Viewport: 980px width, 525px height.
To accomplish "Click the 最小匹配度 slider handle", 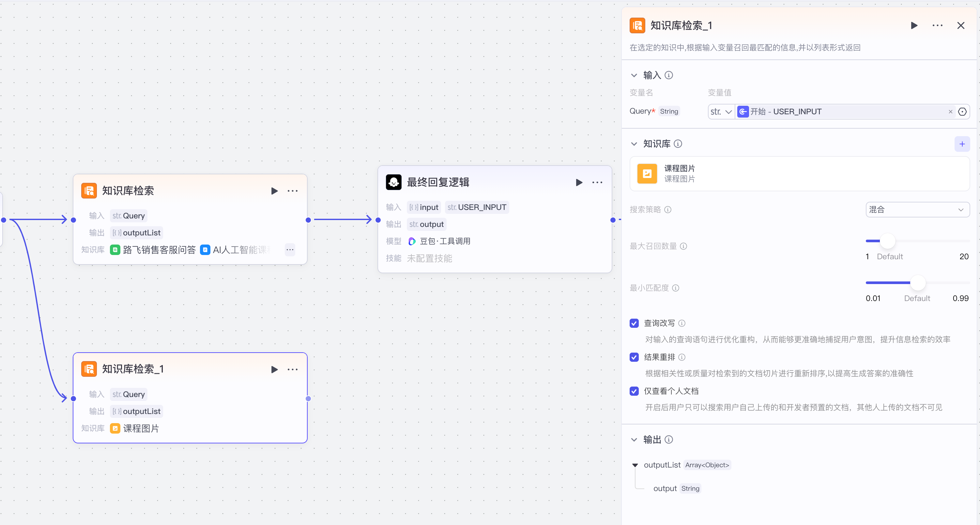I will pos(918,283).
